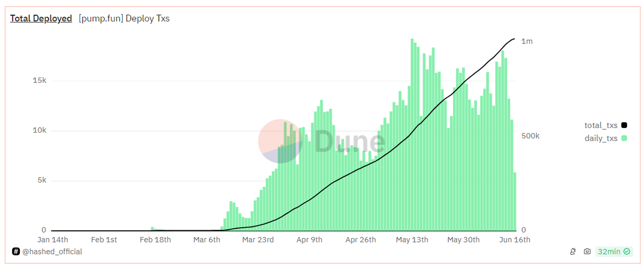Image resolution: width=644 pixels, height=268 pixels.
Task: Click the Jan 14th x-axis label
Action: point(52,240)
